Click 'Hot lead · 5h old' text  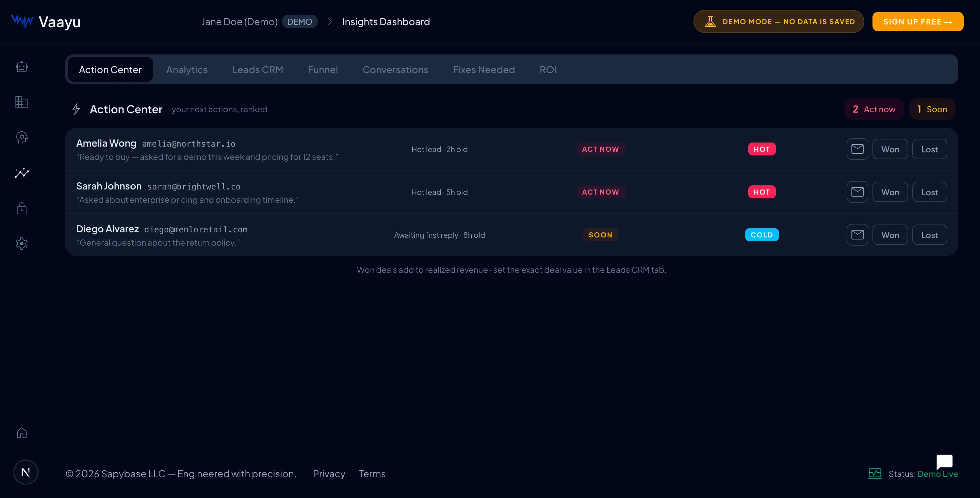(x=439, y=192)
